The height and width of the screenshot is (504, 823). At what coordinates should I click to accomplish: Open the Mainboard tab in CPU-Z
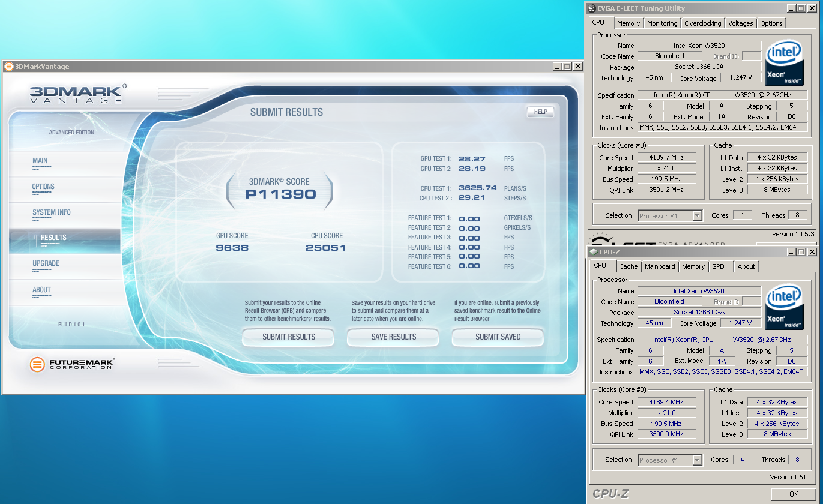tap(660, 266)
